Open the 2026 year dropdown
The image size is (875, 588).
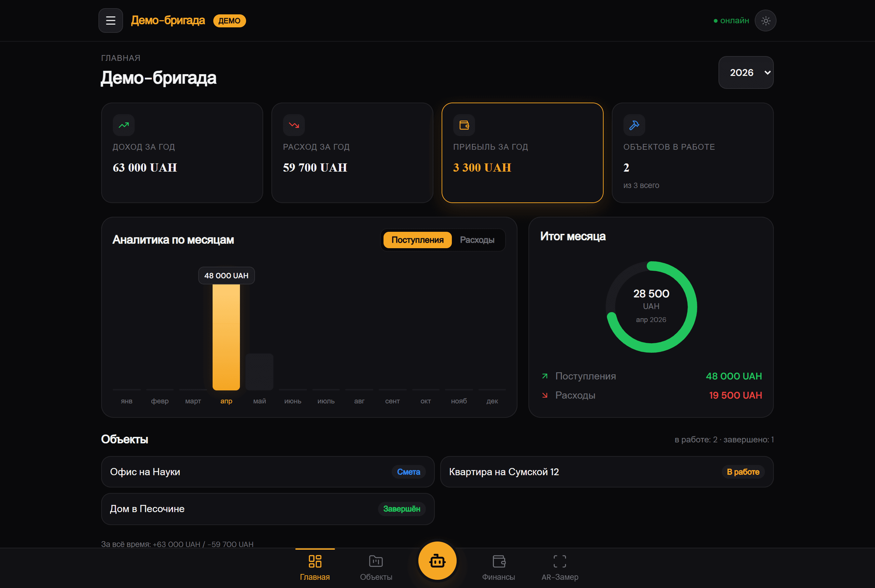[746, 72]
